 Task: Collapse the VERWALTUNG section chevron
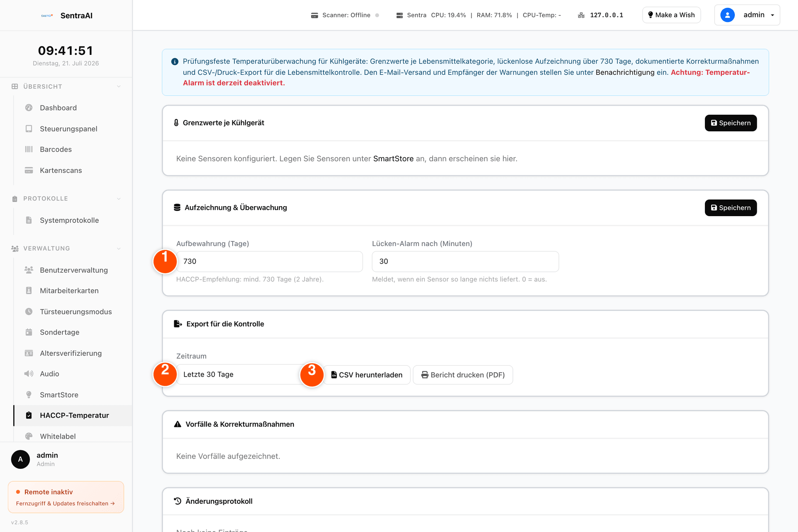(119, 249)
